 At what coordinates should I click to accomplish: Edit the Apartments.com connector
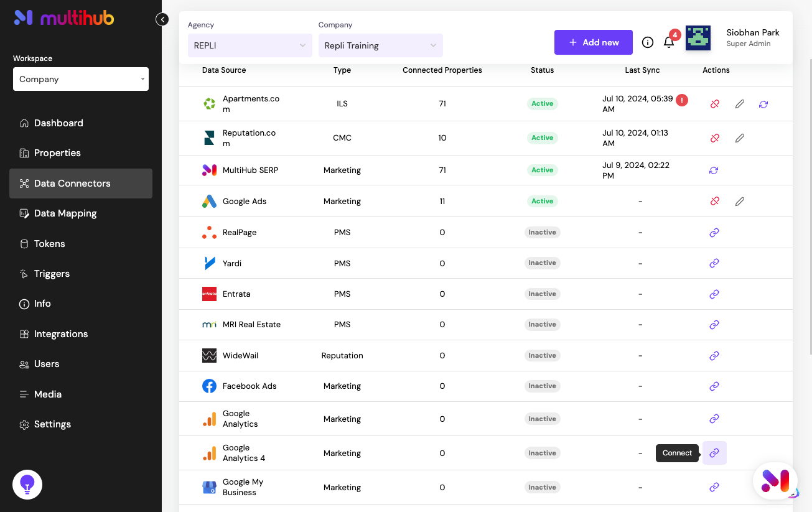[739, 104]
